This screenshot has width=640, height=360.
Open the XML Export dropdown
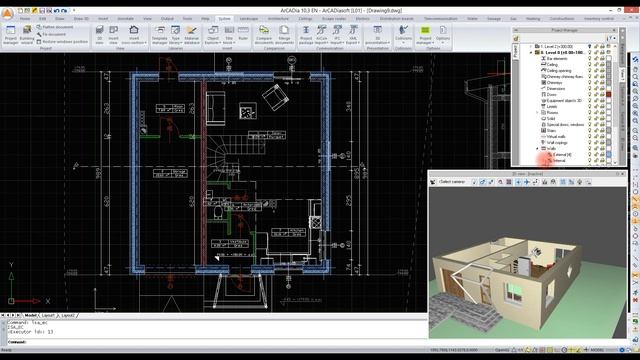pyautogui.click(x=353, y=35)
